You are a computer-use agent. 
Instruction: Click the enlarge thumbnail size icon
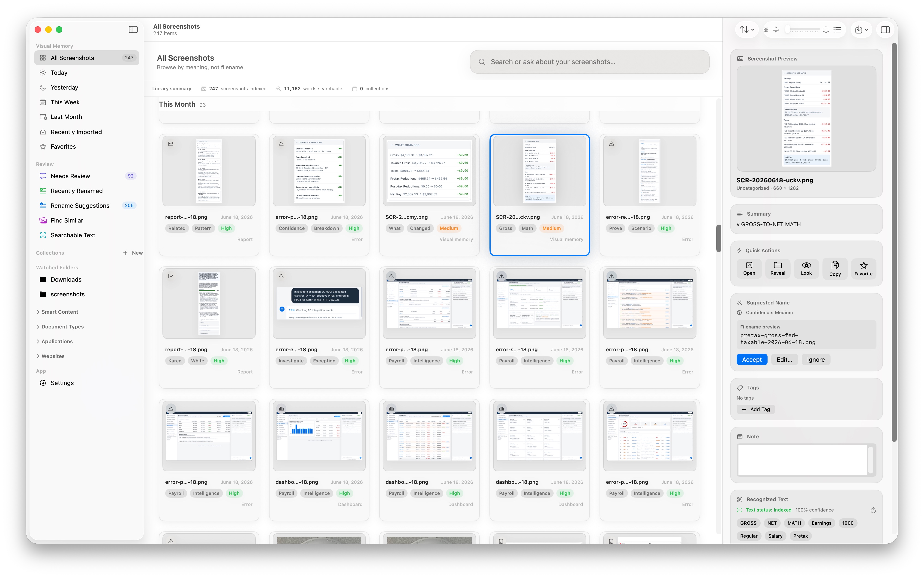click(x=826, y=30)
